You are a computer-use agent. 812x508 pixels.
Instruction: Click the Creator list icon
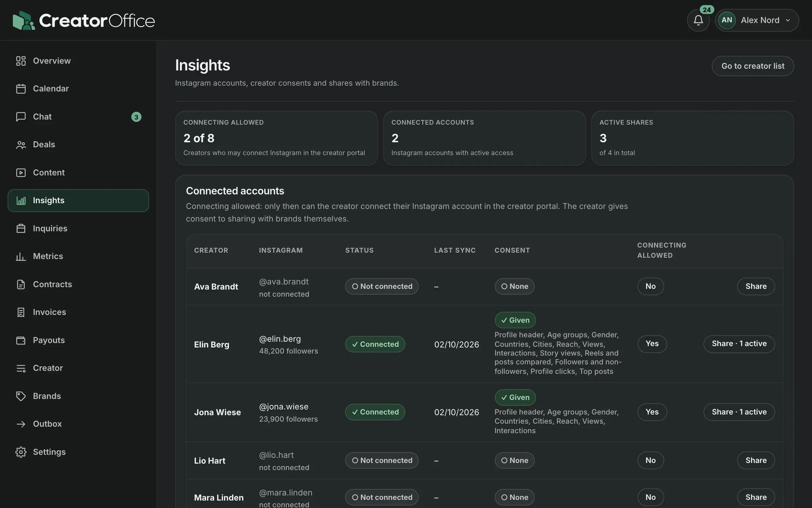click(x=21, y=368)
